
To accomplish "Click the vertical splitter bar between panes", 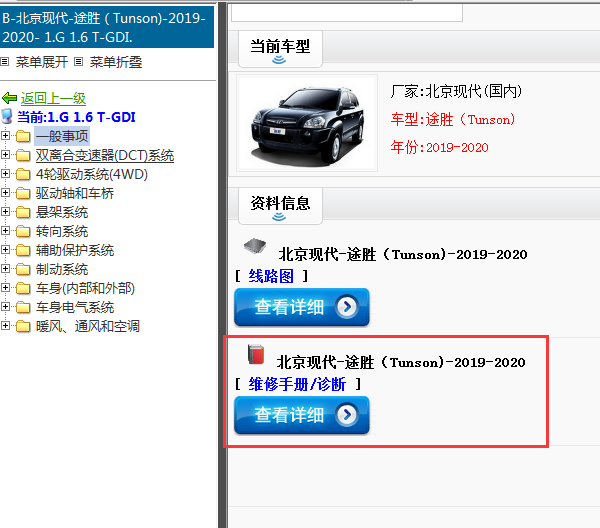I will (x=223, y=264).
